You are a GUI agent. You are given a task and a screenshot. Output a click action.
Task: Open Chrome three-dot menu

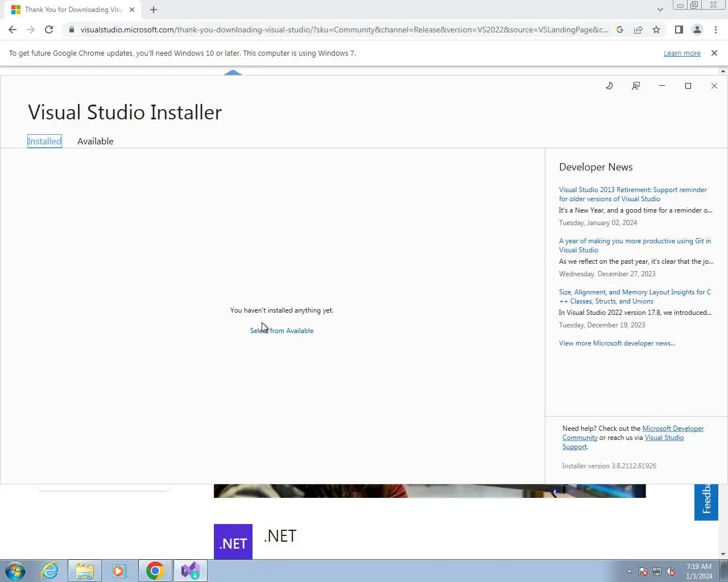pos(715,30)
